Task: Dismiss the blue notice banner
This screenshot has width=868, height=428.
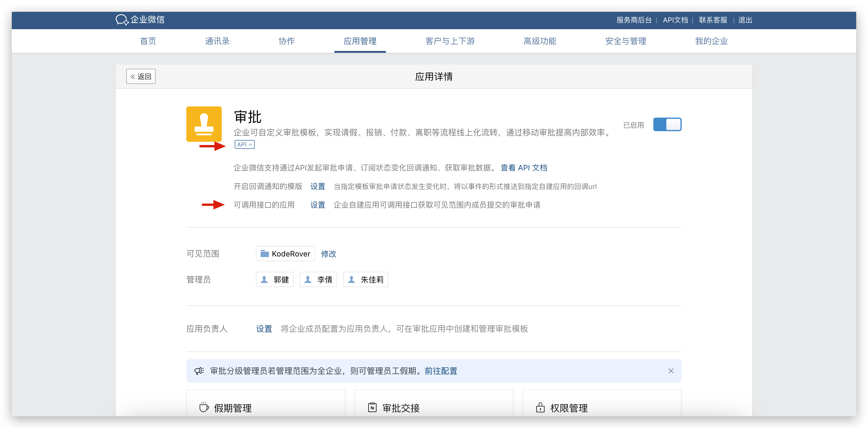Action: click(671, 371)
